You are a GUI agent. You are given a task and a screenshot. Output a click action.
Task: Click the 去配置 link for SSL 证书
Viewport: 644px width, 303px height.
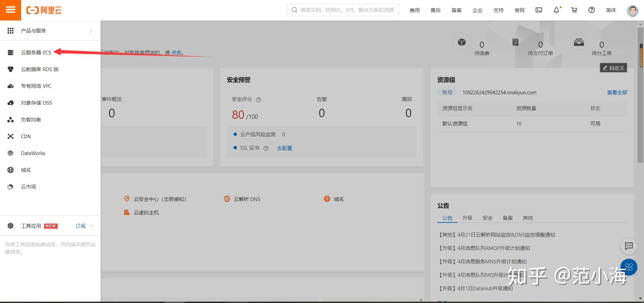284,148
